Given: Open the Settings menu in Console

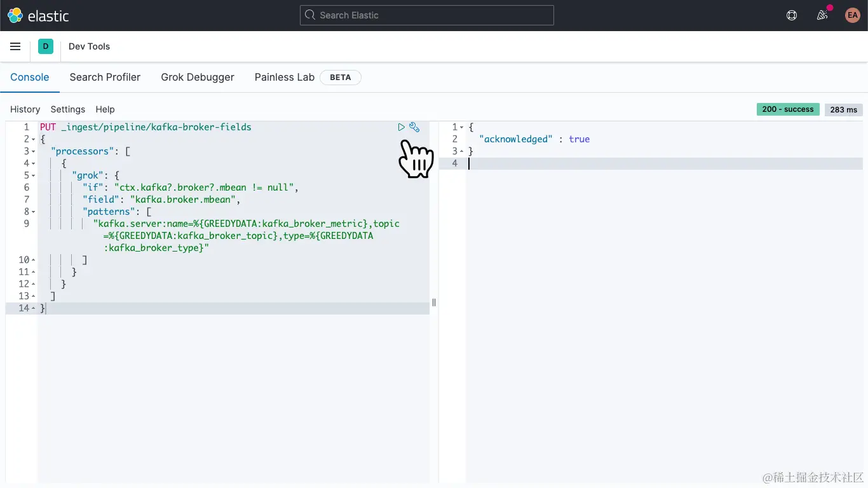Looking at the screenshot, I should (67, 109).
